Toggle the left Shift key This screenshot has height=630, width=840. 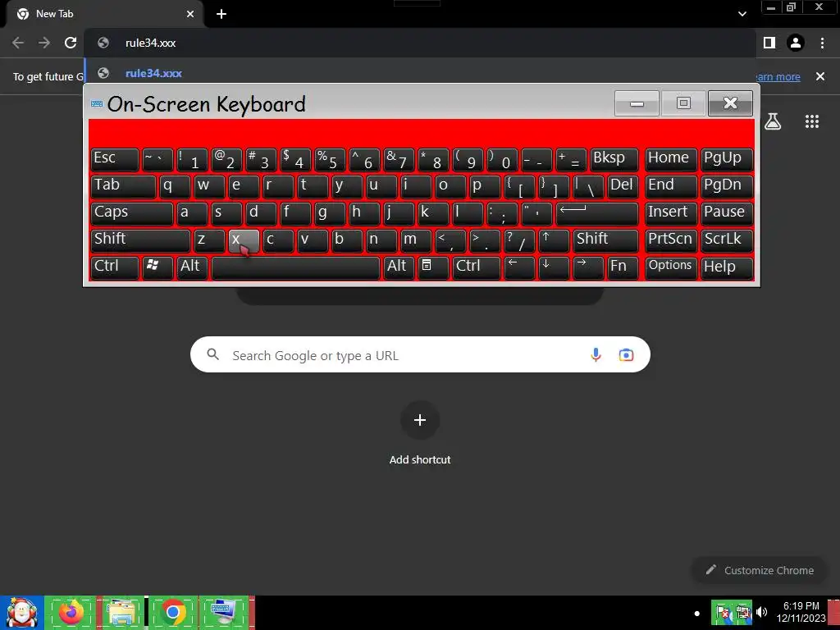click(x=140, y=240)
